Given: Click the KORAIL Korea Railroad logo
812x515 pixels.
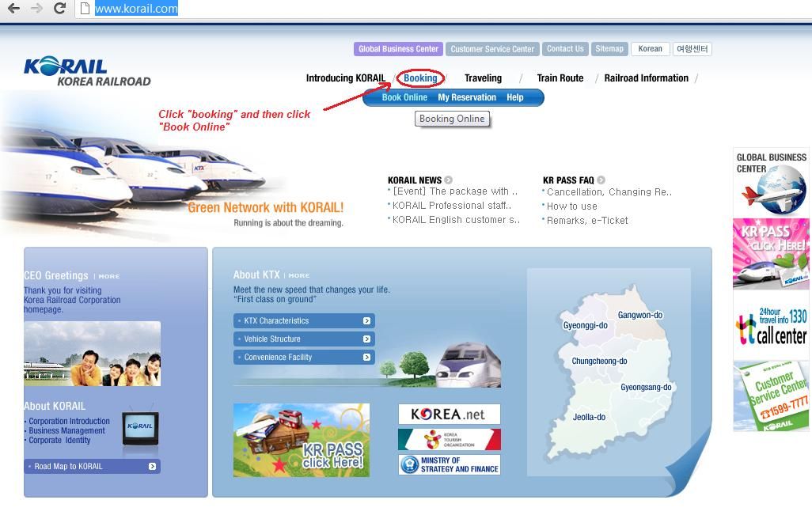Looking at the screenshot, I should click(x=87, y=71).
